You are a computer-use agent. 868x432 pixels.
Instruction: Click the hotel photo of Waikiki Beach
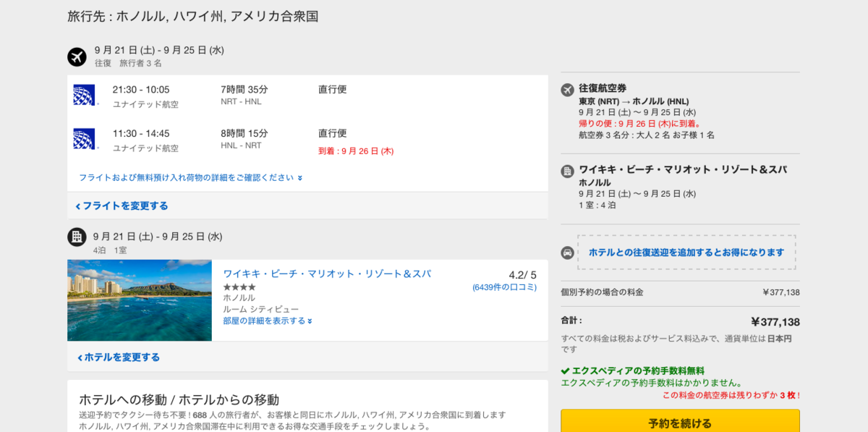pyautogui.click(x=140, y=301)
